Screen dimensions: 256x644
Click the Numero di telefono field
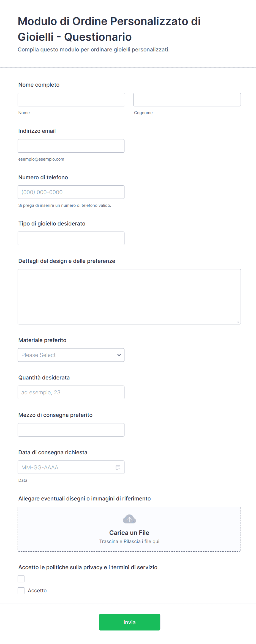71,192
